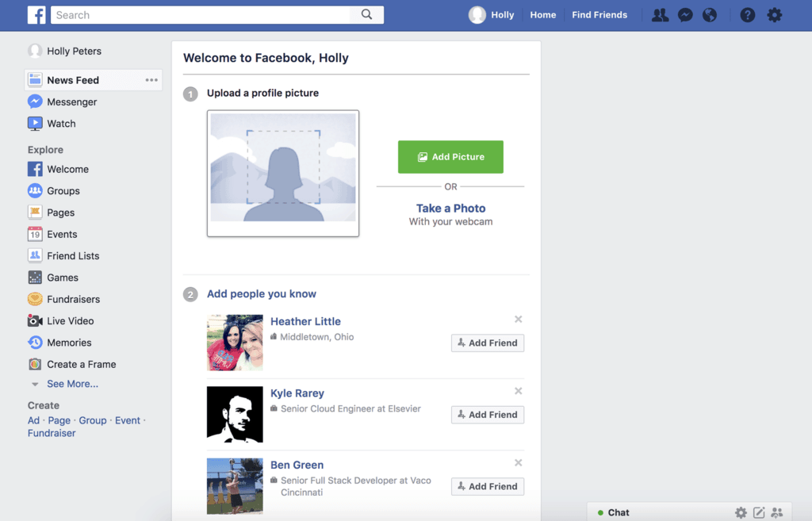Dismiss the Kyle Rarey suggestion
This screenshot has width=812, height=521.
pyautogui.click(x=519, y=391)
